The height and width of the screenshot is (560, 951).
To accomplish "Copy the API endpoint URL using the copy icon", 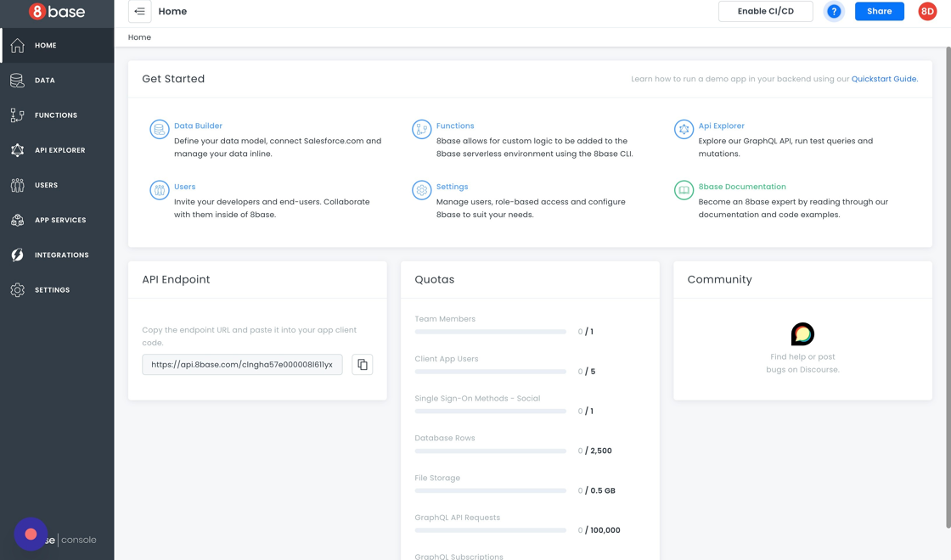I will tap(363, 365).
